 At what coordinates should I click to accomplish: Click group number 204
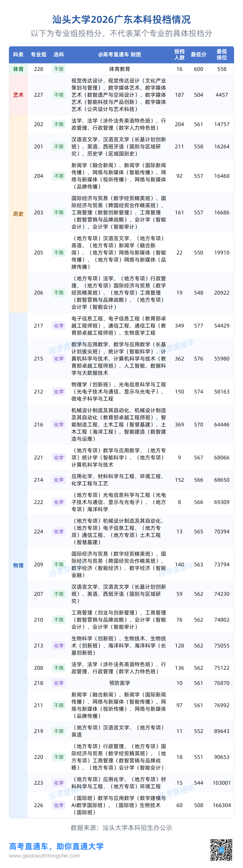point(38,176)
